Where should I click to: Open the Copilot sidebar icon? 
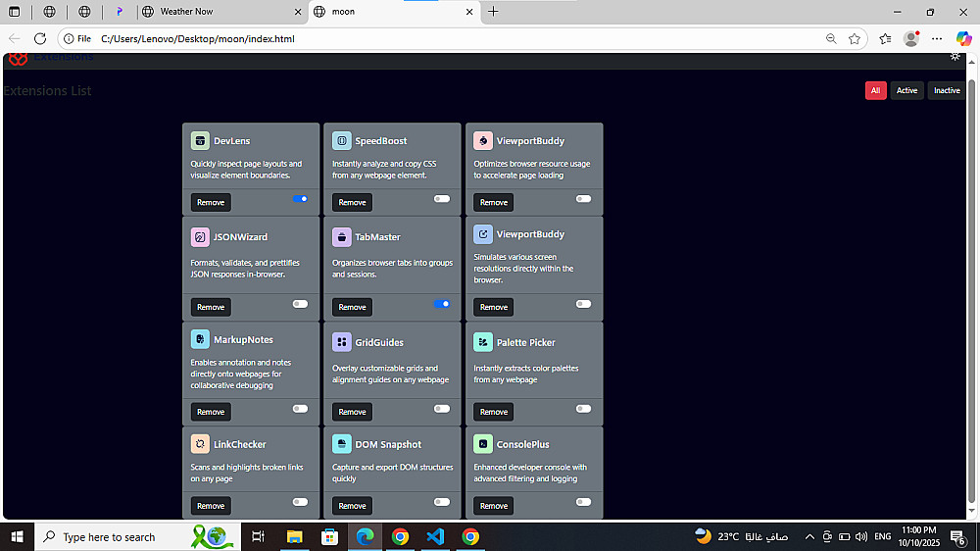pyautogui.click(x=963, y=39)
